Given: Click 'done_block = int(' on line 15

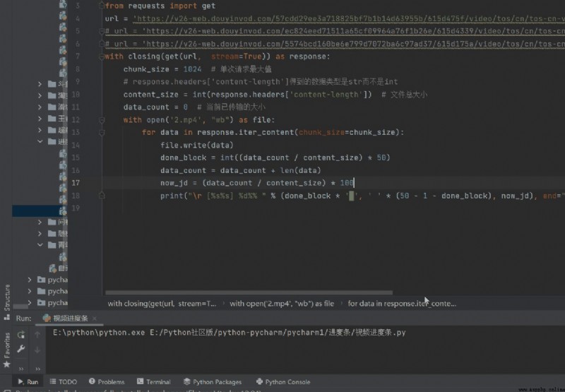Looking at the screenshot, I should click(199, 158).
